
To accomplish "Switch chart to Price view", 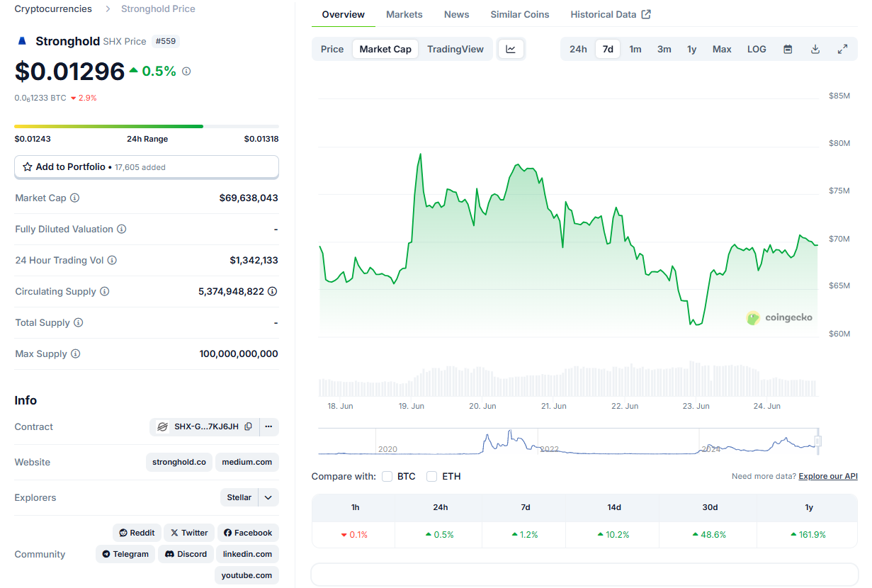I will tap(332, 49).
